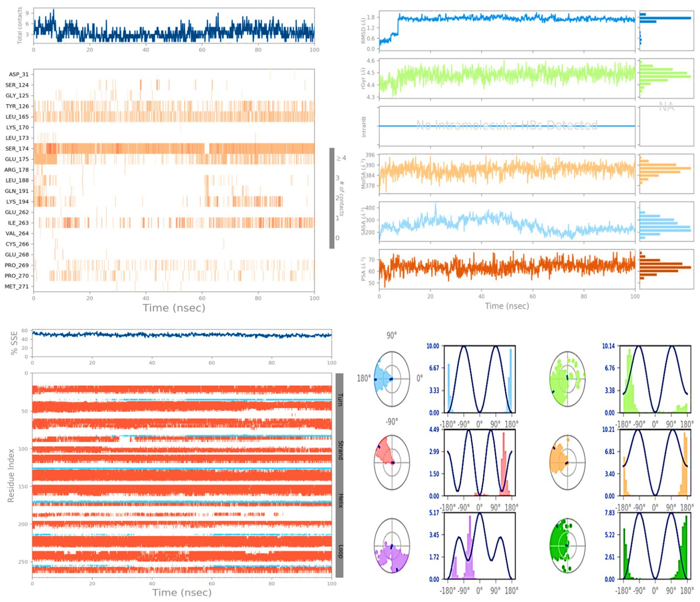Click the 'Loop' legend label
Viewport: 700px width, 602px height.
point(340,551)
